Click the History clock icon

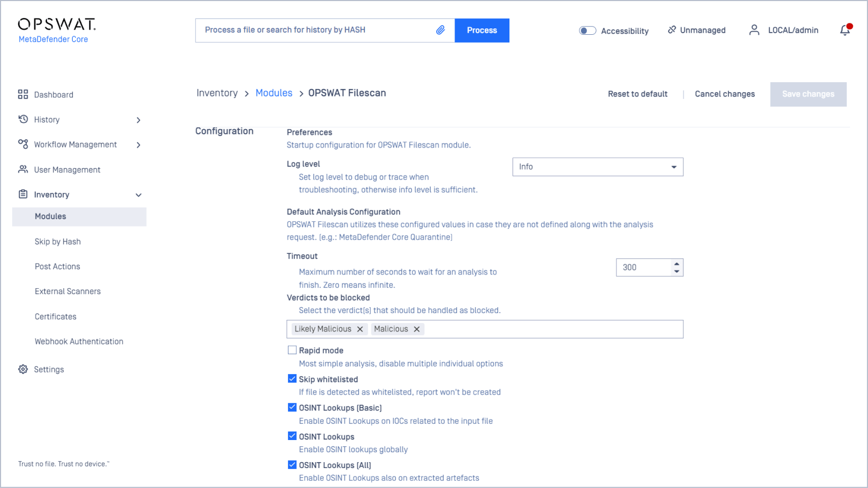23,119
